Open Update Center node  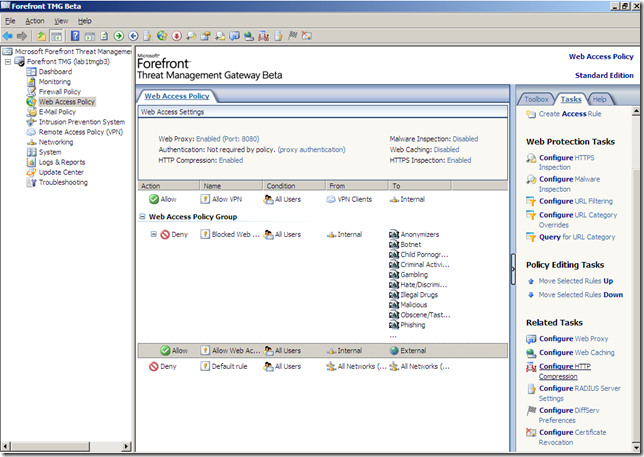[61, 172]
